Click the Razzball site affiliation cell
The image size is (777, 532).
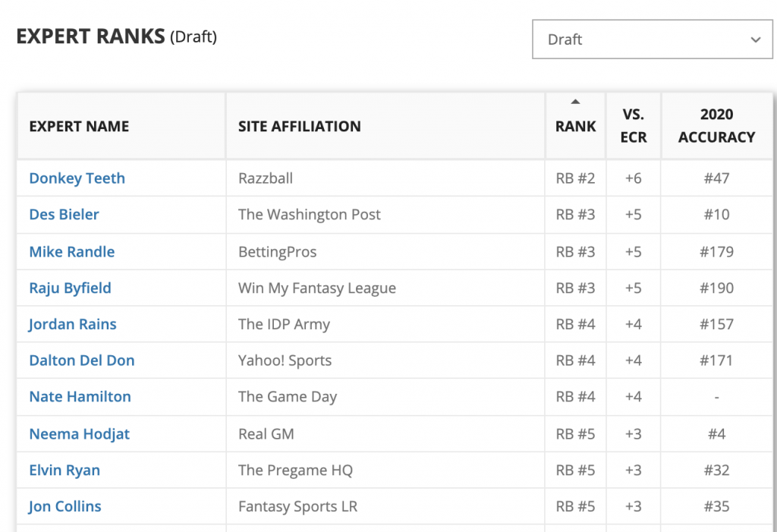[x=265, y=178]
